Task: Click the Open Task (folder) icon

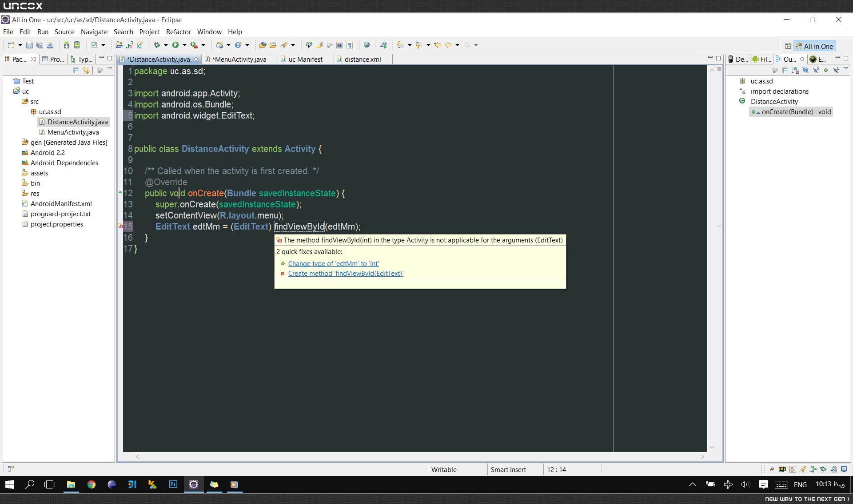Action: coord(273,45)
